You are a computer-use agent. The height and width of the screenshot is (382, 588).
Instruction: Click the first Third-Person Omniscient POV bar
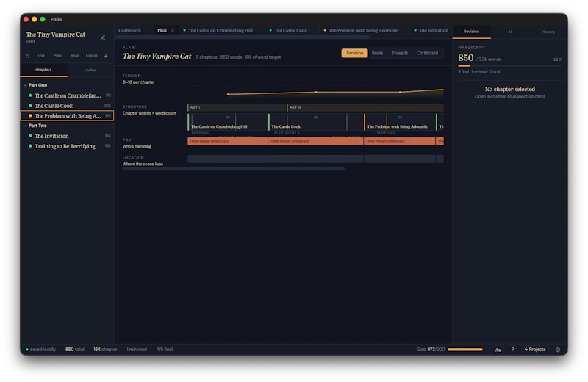pyautogui.click(x=228, y=141)
